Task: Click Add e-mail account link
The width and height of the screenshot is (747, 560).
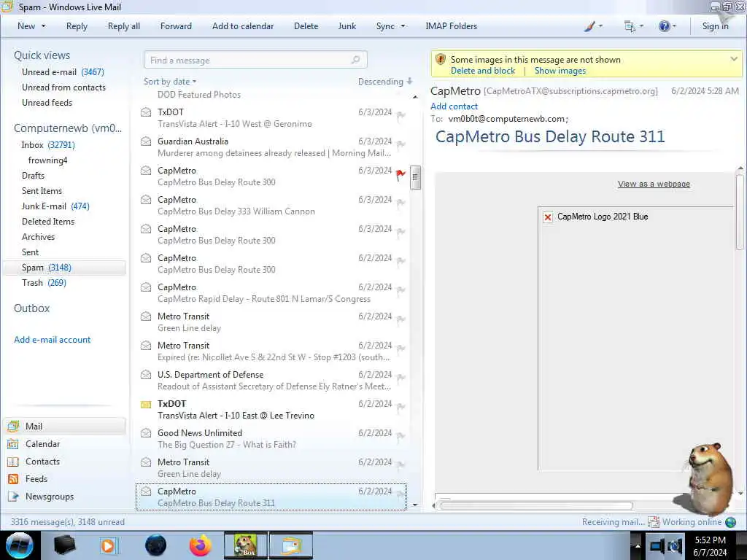Action: point(53,340)
